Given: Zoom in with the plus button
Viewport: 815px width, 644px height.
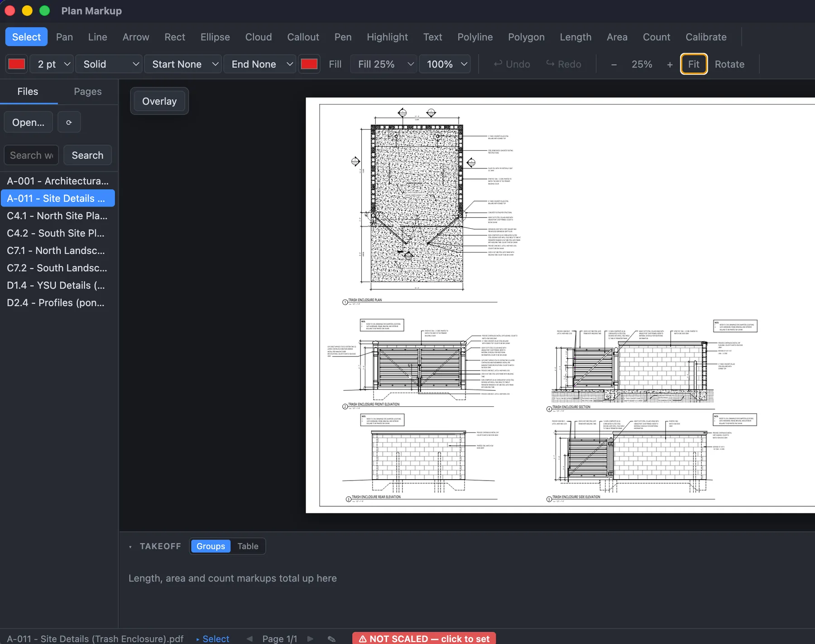Looking at the screenshot, I should click(670, 64).
